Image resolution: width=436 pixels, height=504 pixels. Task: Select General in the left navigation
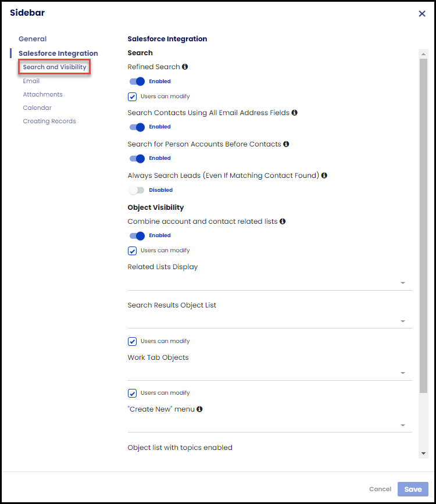[33, 39]
